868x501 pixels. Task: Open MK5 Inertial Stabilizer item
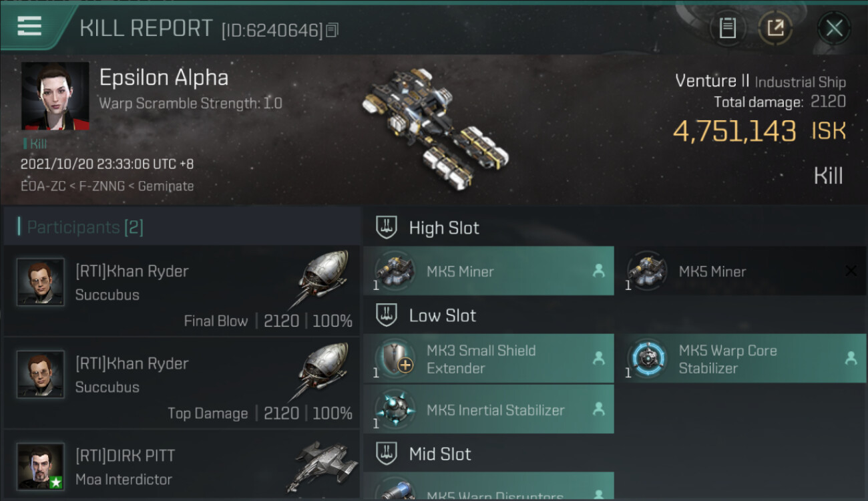click(x=489, y=409)
